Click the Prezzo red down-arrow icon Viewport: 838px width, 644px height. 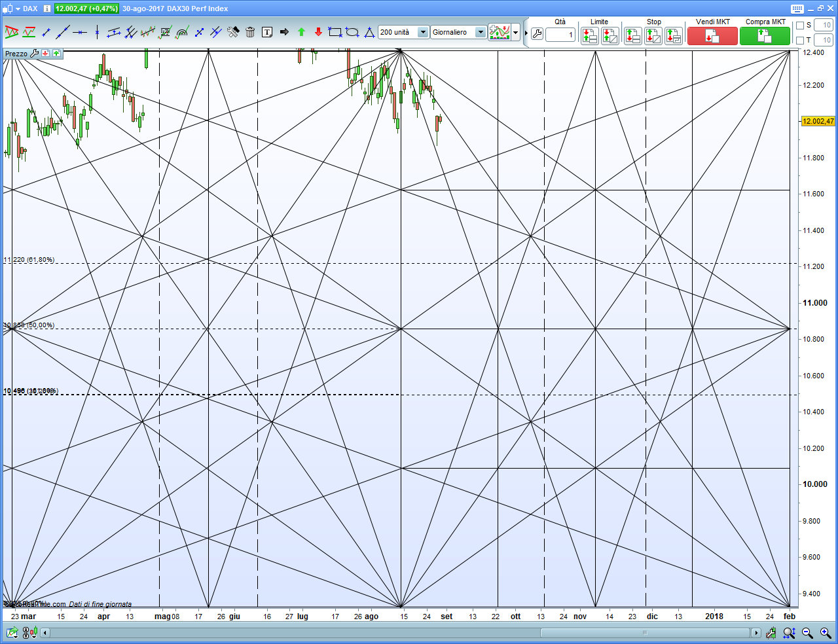coord(45,53)
